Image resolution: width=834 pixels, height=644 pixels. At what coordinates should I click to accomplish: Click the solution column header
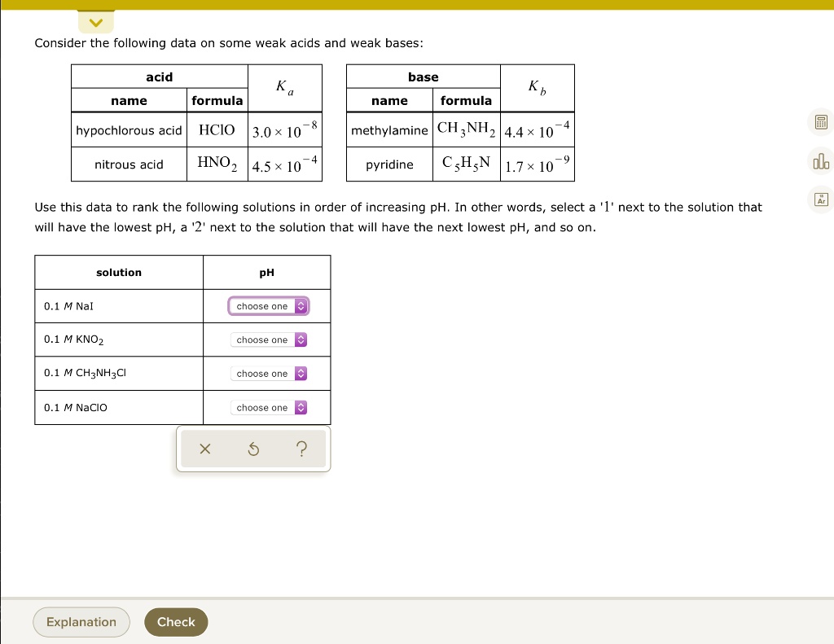118,272
